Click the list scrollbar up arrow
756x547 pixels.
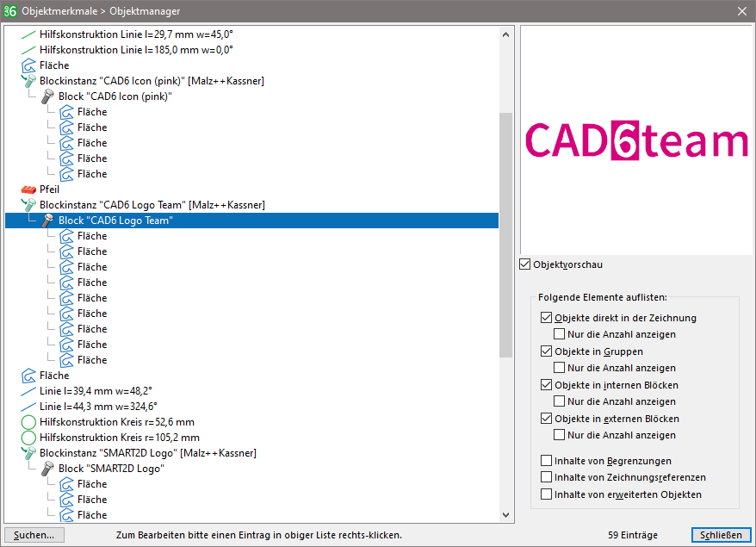[x=505, y=34]
